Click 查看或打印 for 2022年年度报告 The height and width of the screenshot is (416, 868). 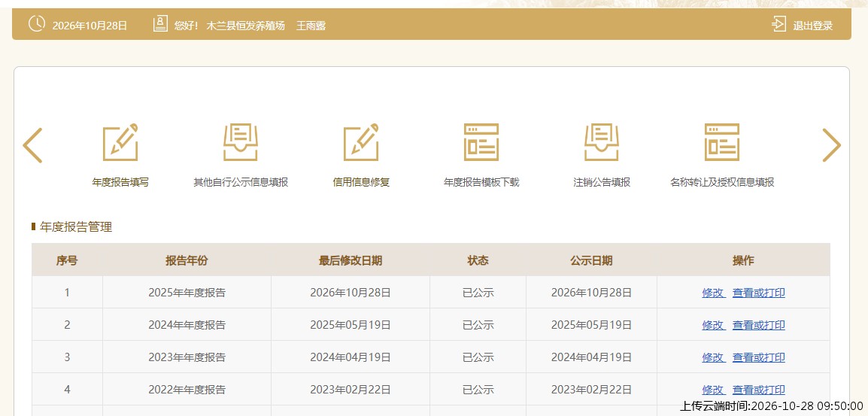pyautogui.click(x=758, y=390)
